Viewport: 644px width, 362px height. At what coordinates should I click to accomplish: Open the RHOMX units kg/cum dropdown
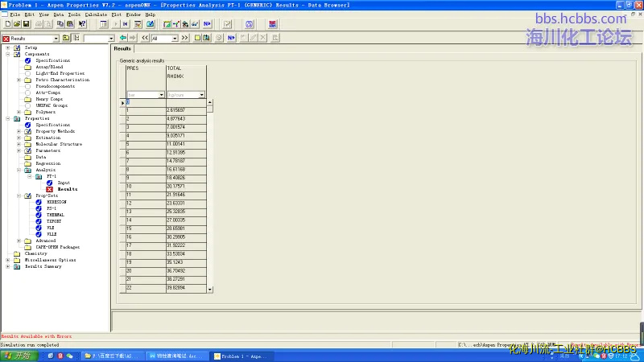(x=202, y=95)
